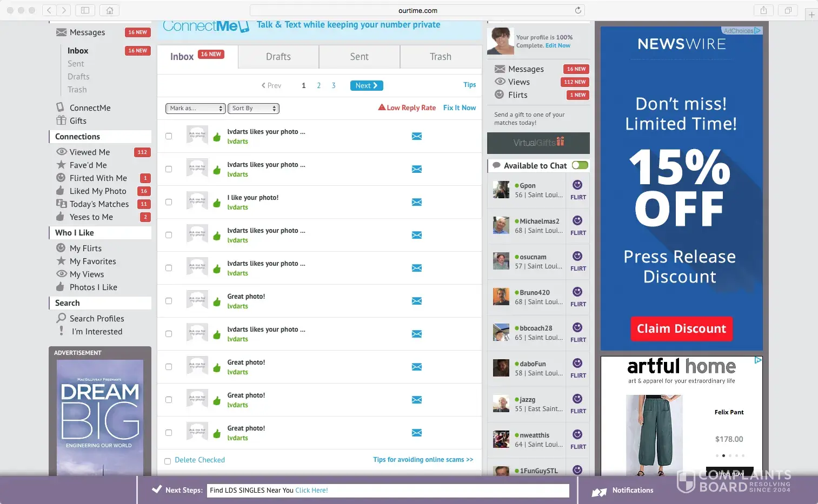The image size is (818, 504).
Task: Check the Delete Checked select-all checkbox
Action: pos(168,461)
